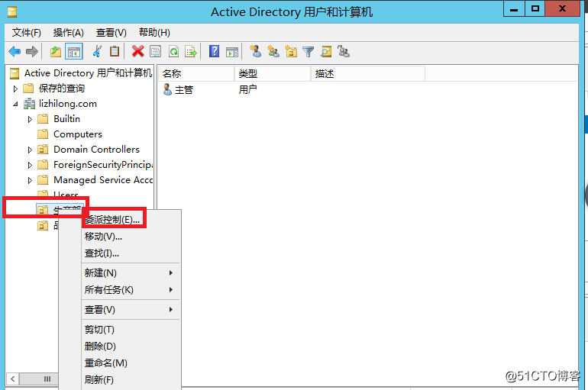588x390 pixels.
Task: Sort list by 类型 column header
Action: point(273,74)
